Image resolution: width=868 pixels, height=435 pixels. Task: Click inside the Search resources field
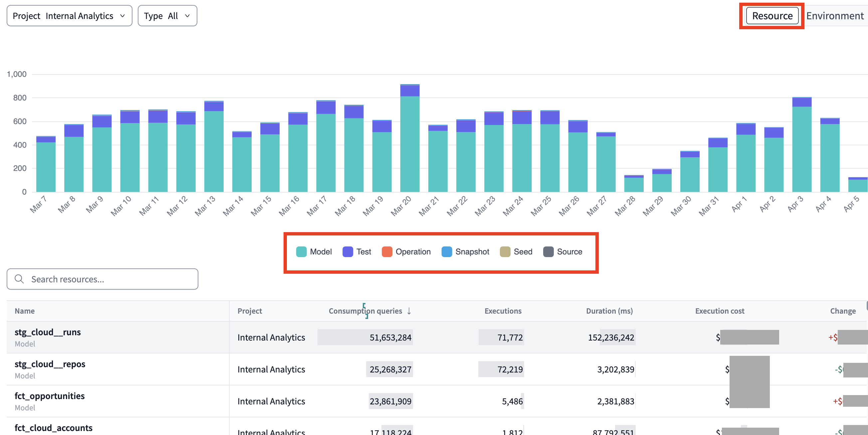pyautogui.click(x=84, y=279)
